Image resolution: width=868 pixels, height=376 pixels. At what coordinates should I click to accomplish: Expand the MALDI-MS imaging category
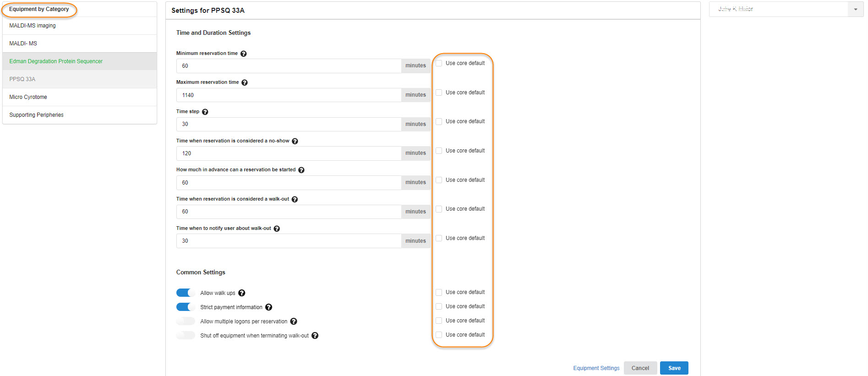33,26
